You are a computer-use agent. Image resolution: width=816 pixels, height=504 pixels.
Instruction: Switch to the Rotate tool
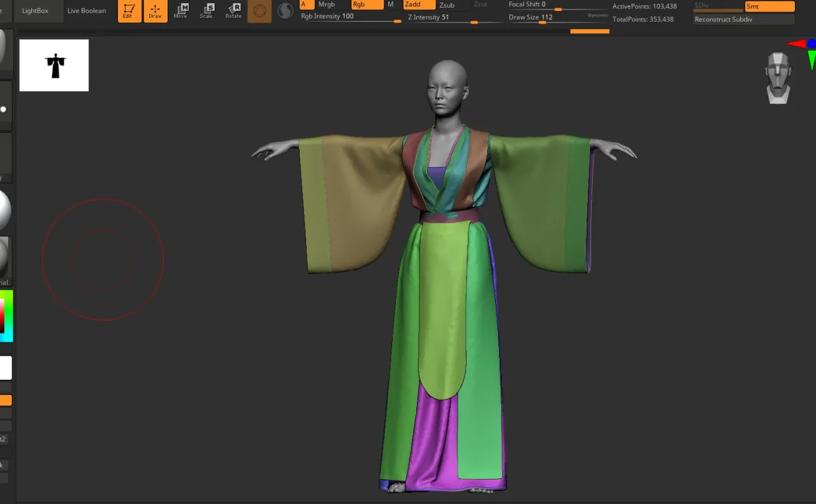pos(233,11)
